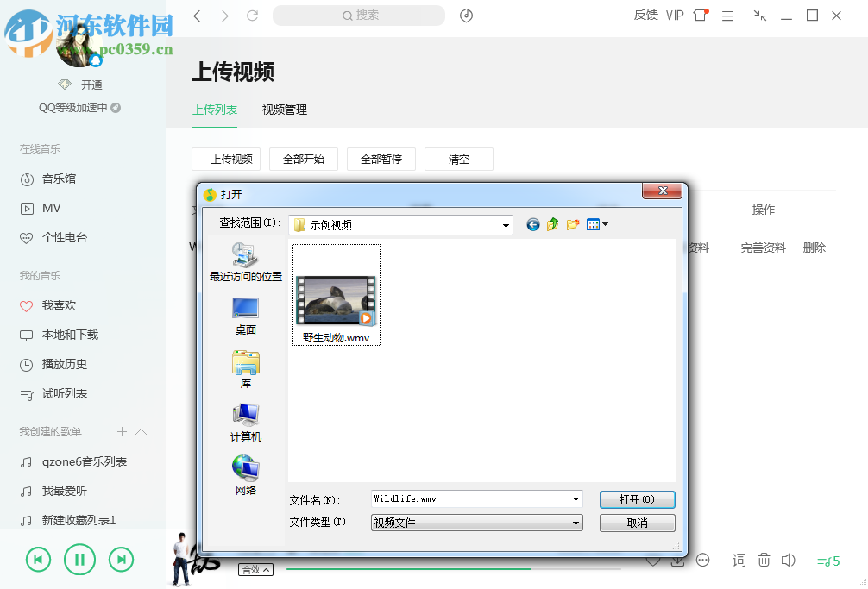Switch to the 视频管理 tab
This screenshot has height=589, width=868.
(283, 110)
